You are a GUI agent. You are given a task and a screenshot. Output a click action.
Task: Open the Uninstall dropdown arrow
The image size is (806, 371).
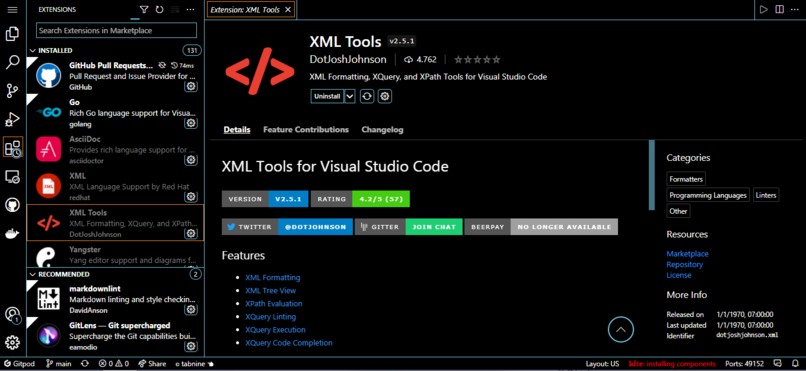350,96
